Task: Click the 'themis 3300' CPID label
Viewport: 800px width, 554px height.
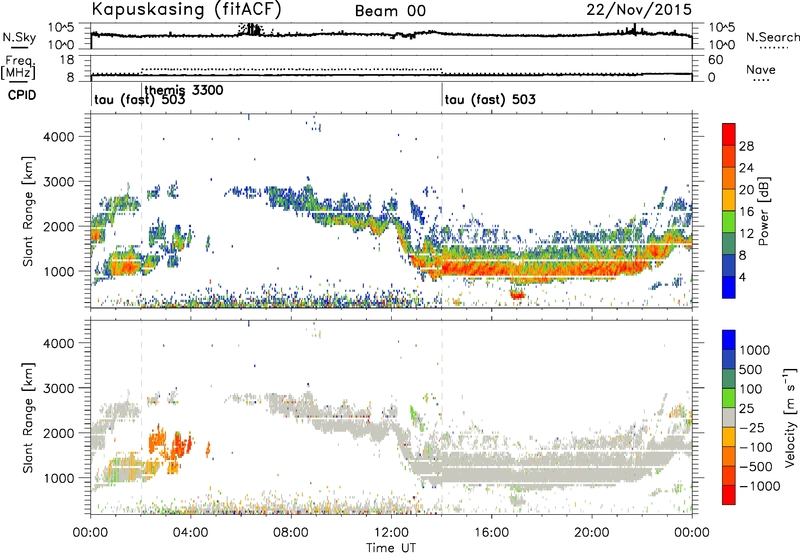Action: pos(184,90)
